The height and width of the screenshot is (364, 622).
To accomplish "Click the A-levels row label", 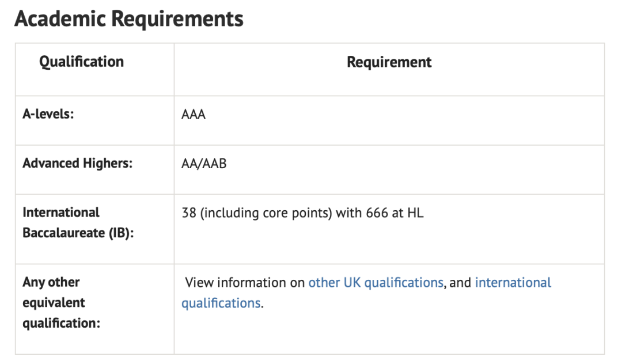I will (48, 114).
